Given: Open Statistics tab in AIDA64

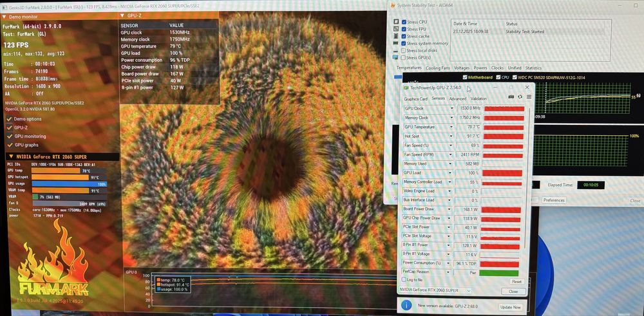Looking at the screenshot, I should [x=533, y=68].
